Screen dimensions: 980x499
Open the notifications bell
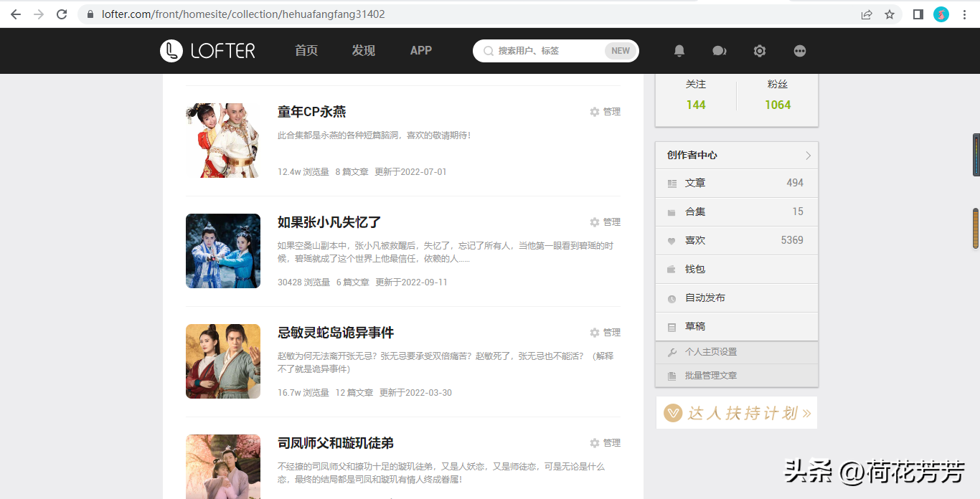click(x=679, y=51)
